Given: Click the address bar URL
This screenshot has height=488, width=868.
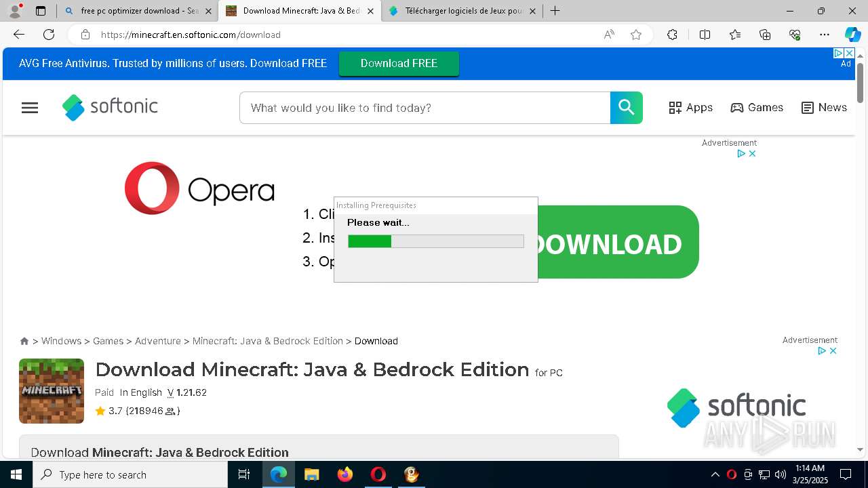Looking at the screenshot, I should point(191,35).
